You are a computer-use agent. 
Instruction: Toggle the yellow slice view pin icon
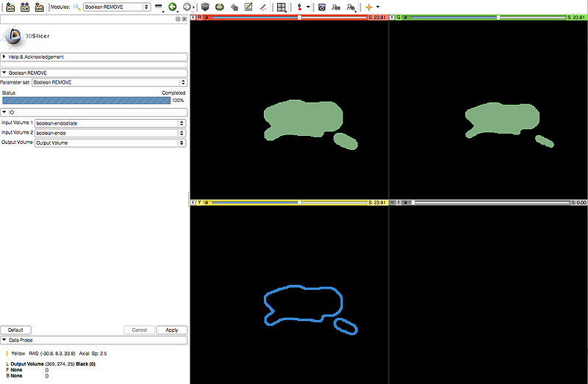(x=193, y=202)
